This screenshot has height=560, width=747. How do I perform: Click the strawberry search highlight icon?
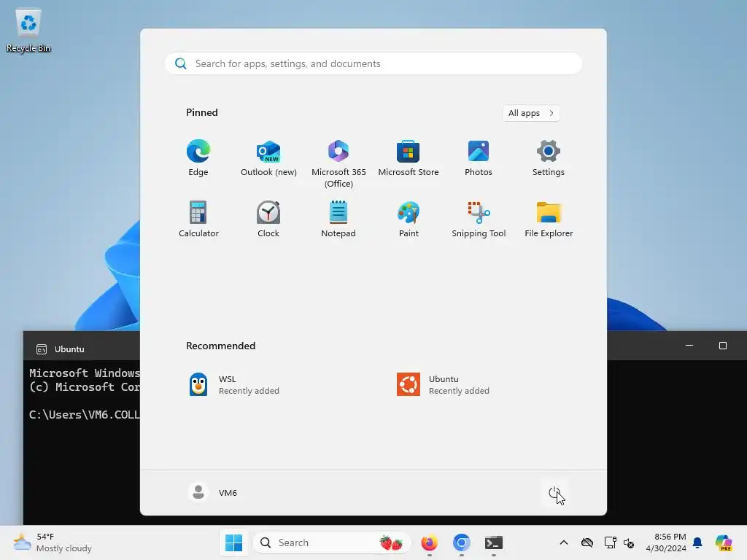[391, 542]
